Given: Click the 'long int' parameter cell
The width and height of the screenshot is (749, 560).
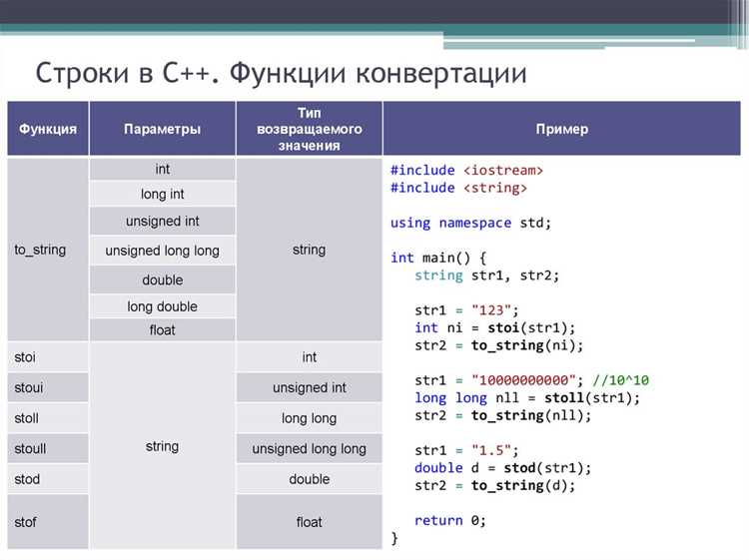Looking at the screenshot, I should 163,194.
